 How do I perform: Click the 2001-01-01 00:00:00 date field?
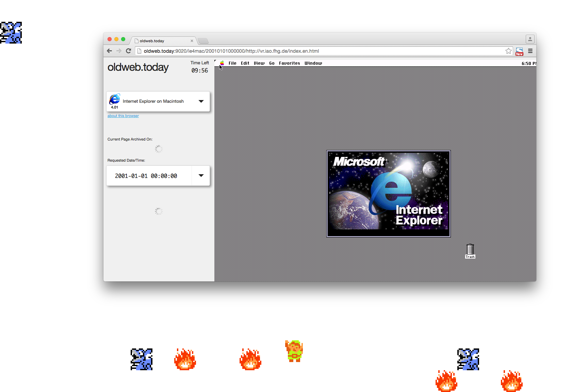[149, 176]
